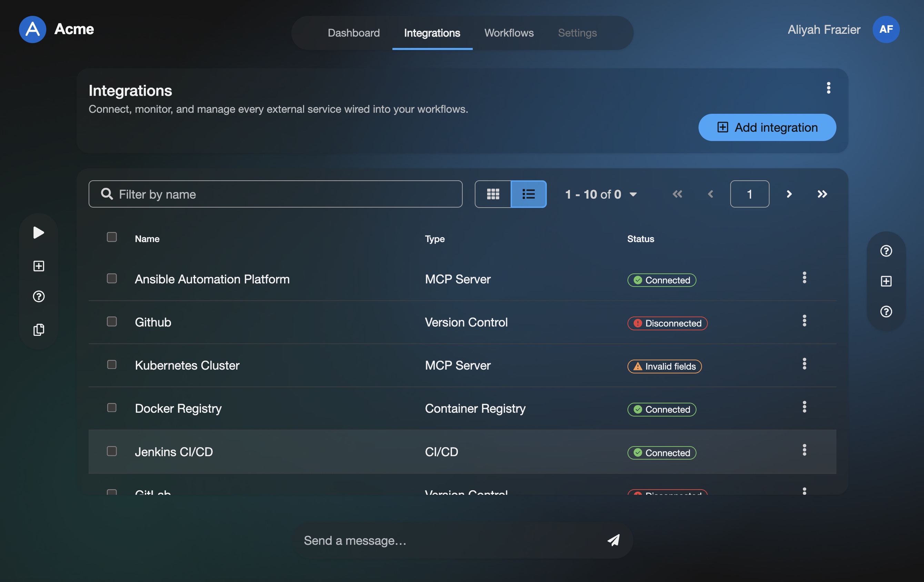Click the help icon in left sidebar

(39, 297)
